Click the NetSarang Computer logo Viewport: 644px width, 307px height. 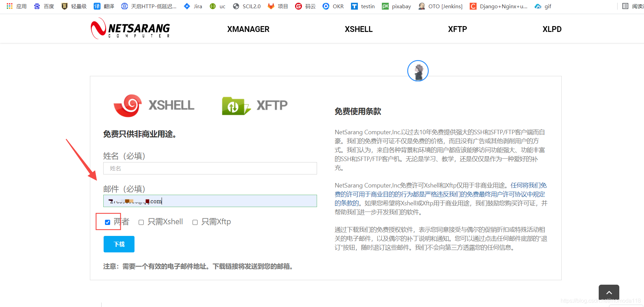130,29
